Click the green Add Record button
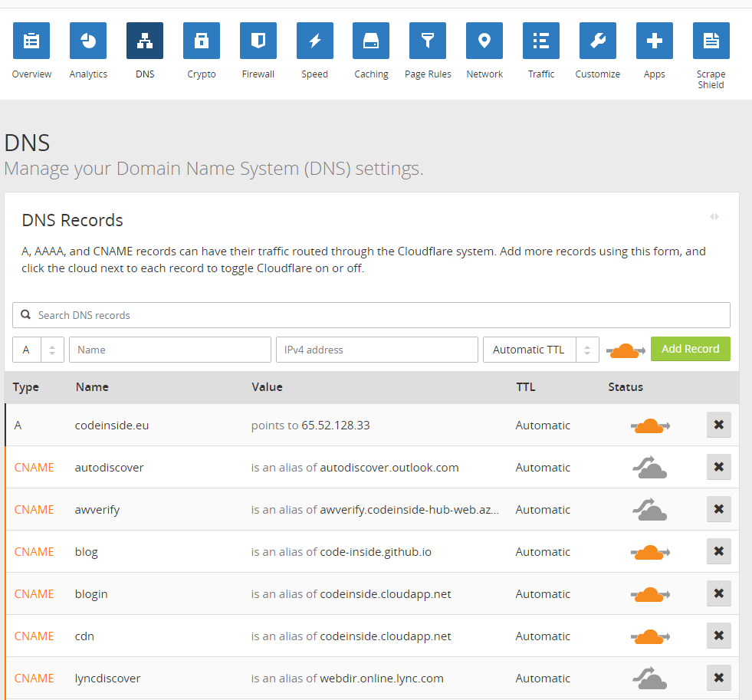 click(x=690, y=349)
